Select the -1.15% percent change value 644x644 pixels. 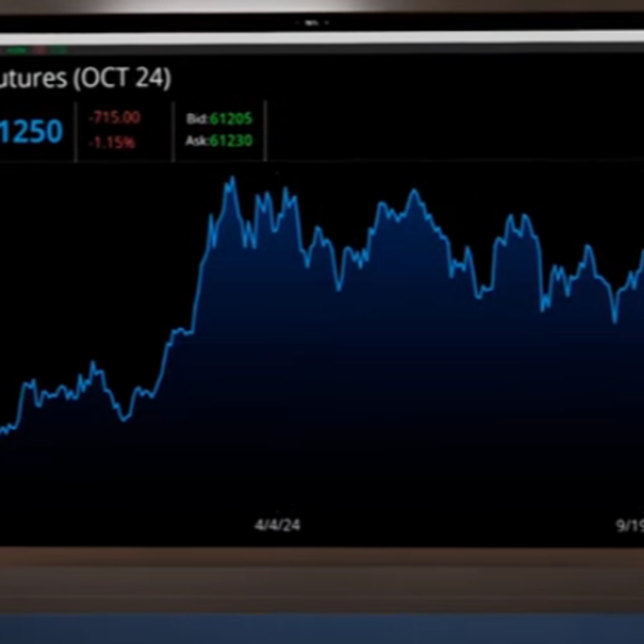click(x=112, y=143)
